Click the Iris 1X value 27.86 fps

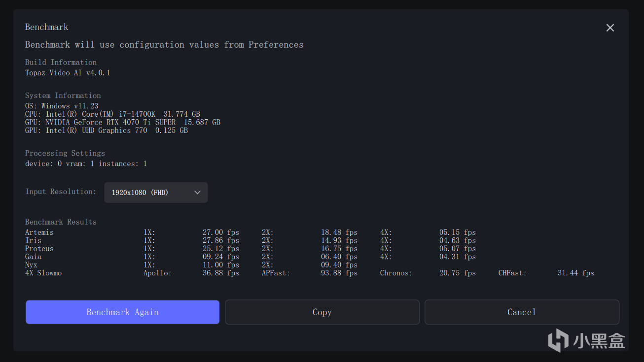pos(221,240)
